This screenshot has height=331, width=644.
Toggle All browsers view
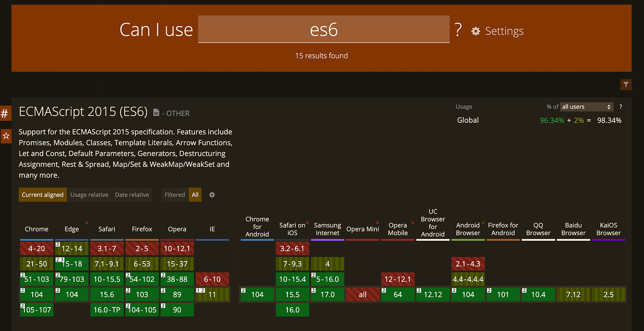[x=195, y=195]
